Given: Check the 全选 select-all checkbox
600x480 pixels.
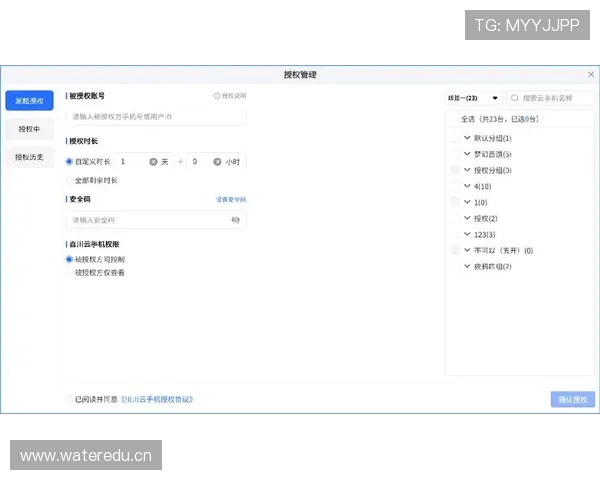Looking at the screenshot, I should [454, 119].
